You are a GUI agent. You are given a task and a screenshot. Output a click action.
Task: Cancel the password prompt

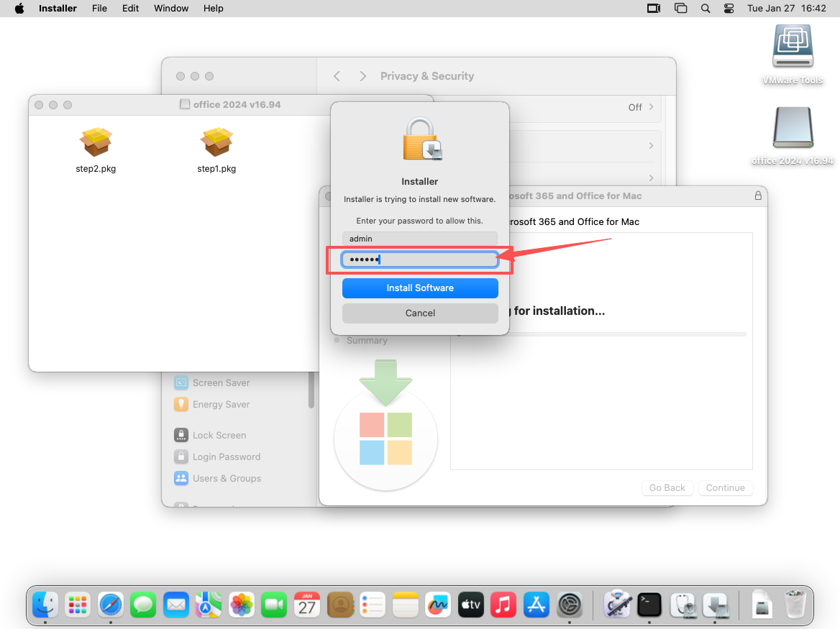[420, 313]
